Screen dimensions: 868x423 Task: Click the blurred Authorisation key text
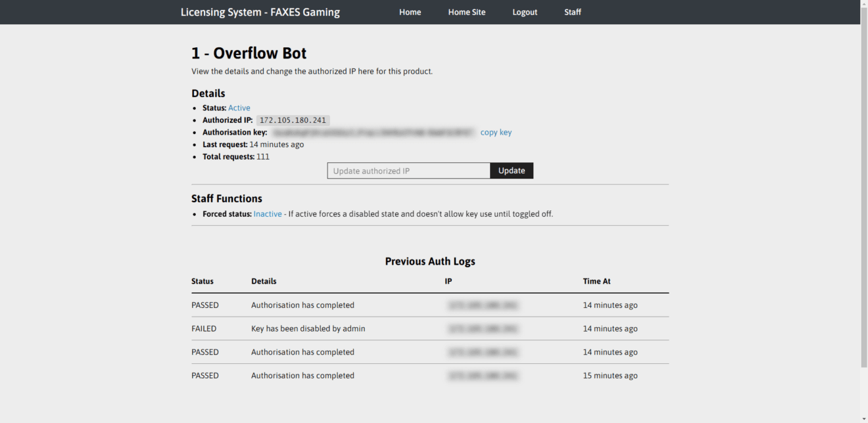[x=373, y=132]
